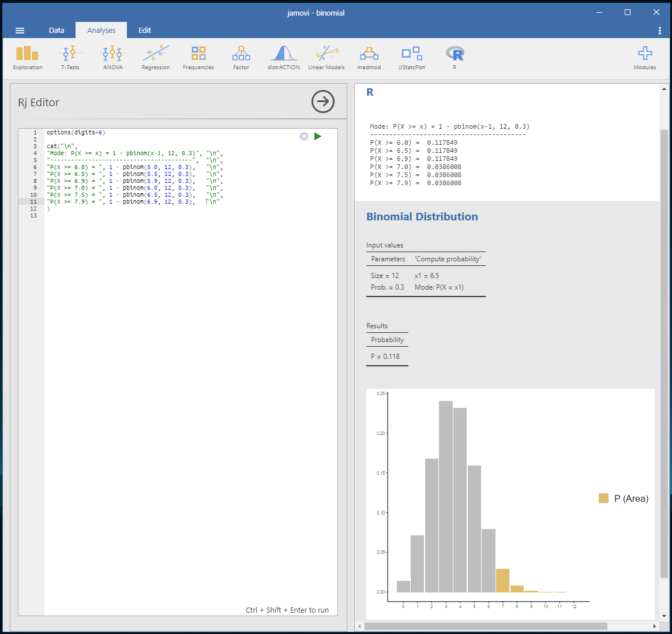The width and height of the screenshot is (672, 634).
Task: Open the distrACTION module menu
Action: point(283,58)
